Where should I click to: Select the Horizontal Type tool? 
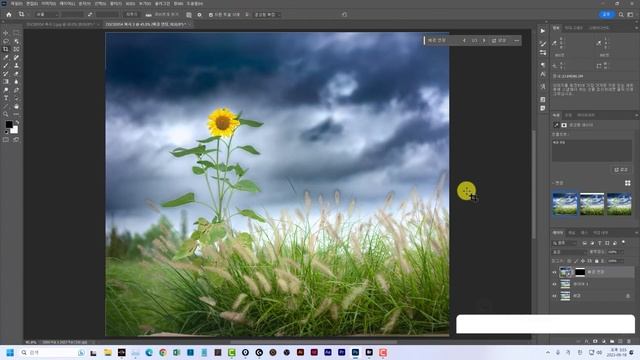pos(6,98)
